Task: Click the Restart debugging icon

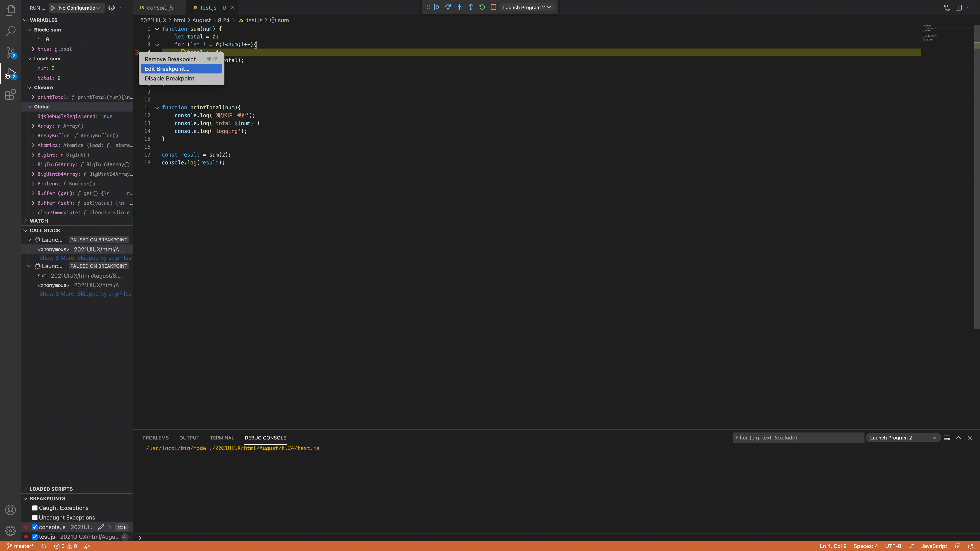Action: (482, 7)
